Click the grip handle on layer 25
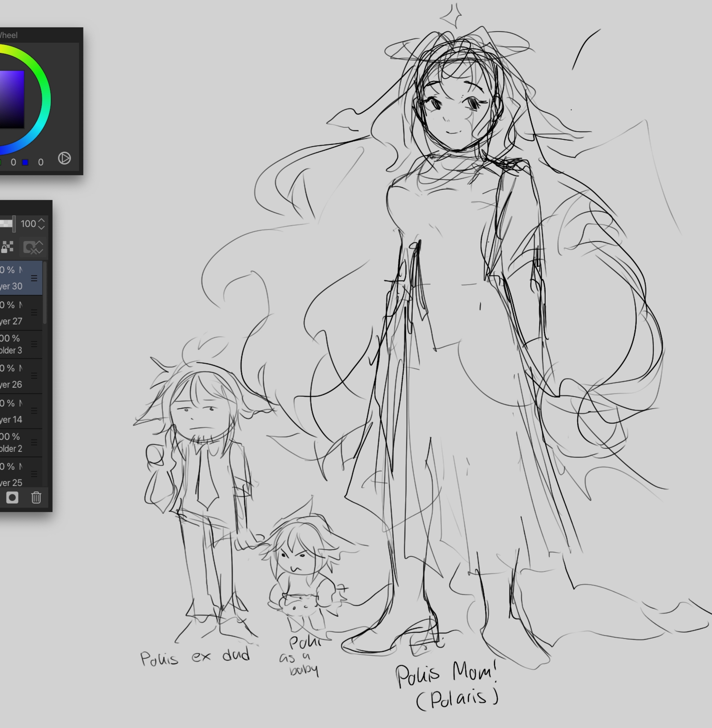Screen dimensions: 712x728 pos(34,474)
